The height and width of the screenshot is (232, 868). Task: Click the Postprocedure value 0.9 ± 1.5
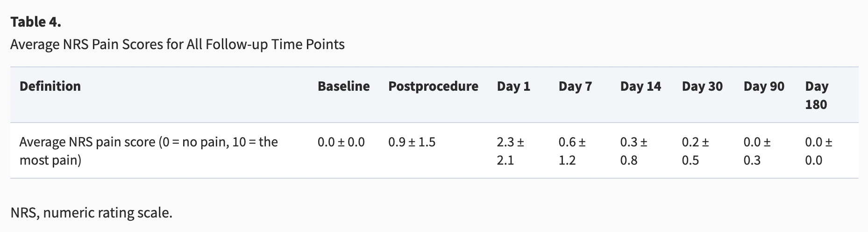[x=412, y=142]
